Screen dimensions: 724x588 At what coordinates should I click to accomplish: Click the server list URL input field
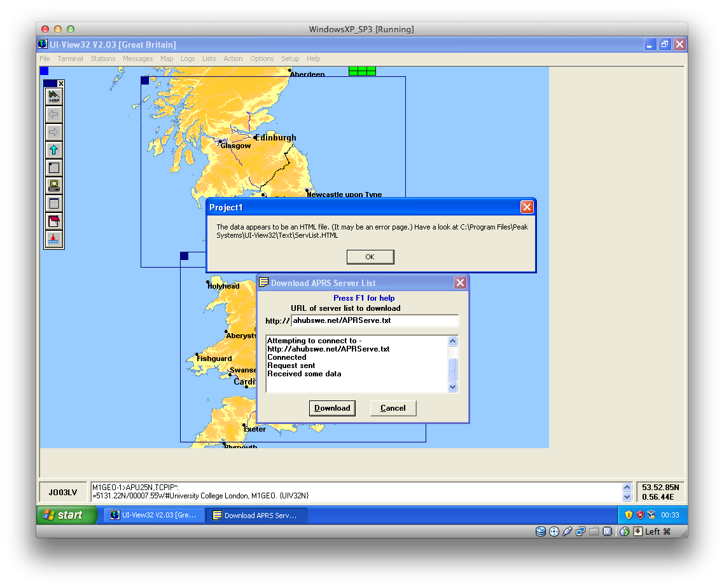click(x=375, y=320)
